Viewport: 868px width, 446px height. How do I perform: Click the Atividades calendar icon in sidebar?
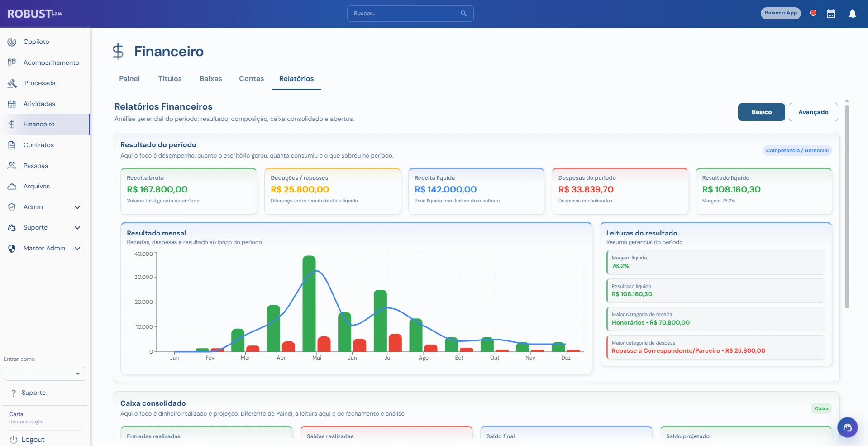12,104
